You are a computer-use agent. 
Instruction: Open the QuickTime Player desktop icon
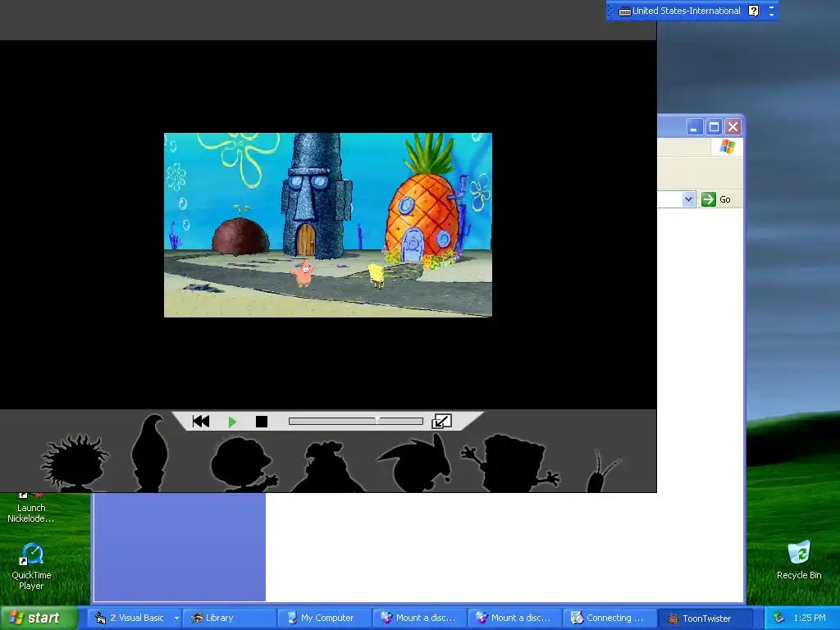tap(31, 566)
